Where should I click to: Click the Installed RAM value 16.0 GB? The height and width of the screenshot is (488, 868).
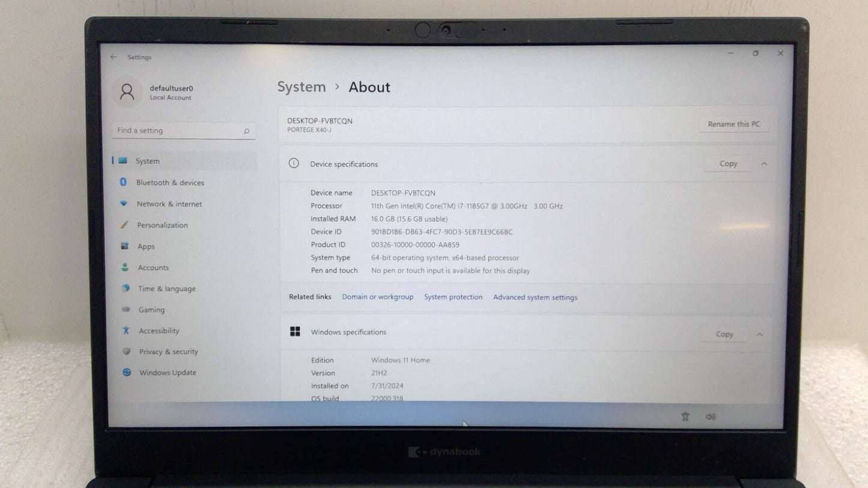[x=409, y=219]
